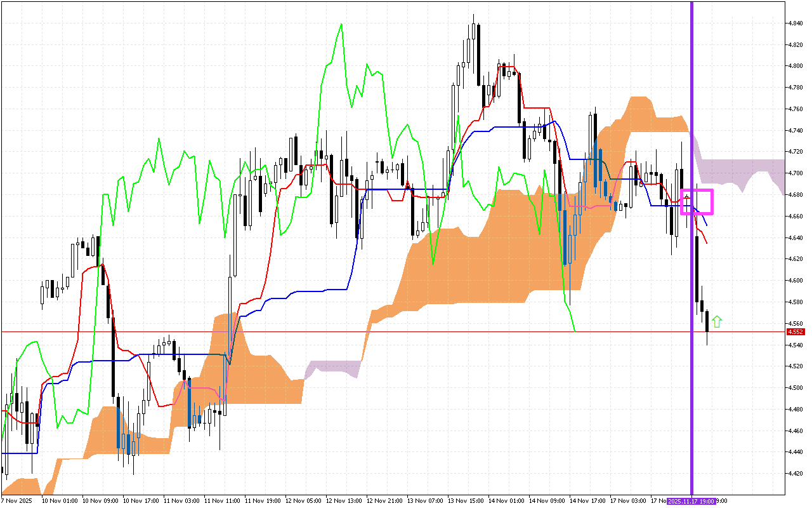Click the 4.700 price axis label
Screen dimensions: 812x508
tap(795, 173)
